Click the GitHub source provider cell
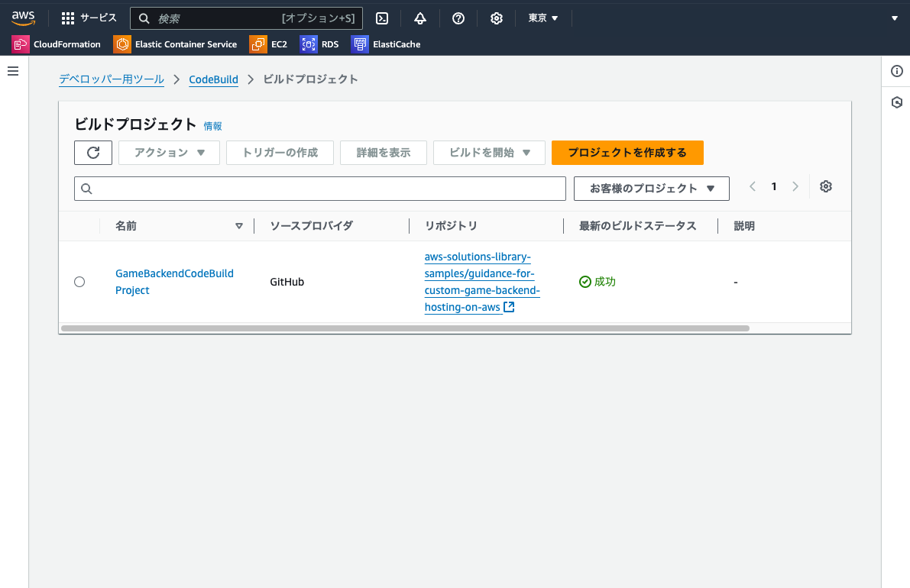 287,282
